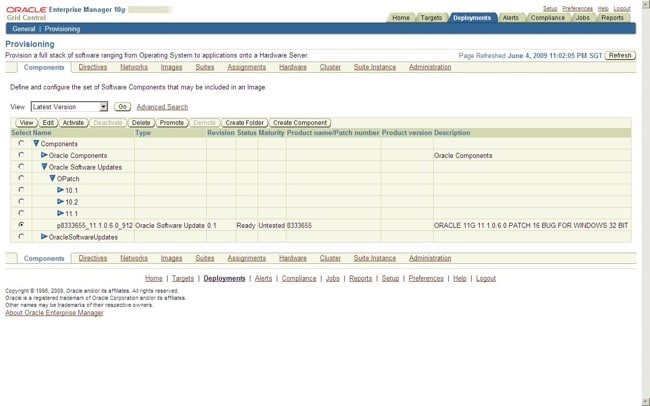The image size is (650, 406).
Task: Expand the 10.2 folder
Action: tap(61, 202)
